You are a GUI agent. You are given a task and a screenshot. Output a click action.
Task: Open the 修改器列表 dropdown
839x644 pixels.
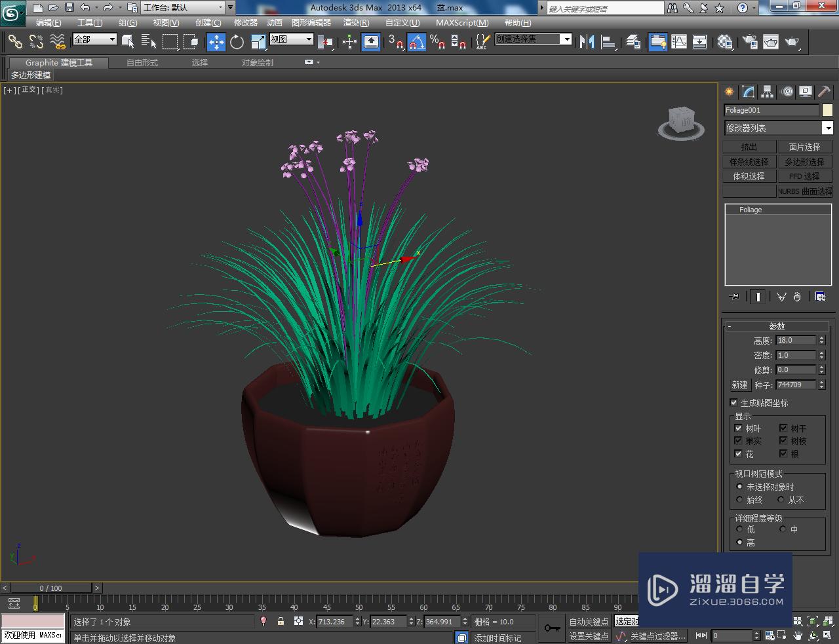pos(829,128)
